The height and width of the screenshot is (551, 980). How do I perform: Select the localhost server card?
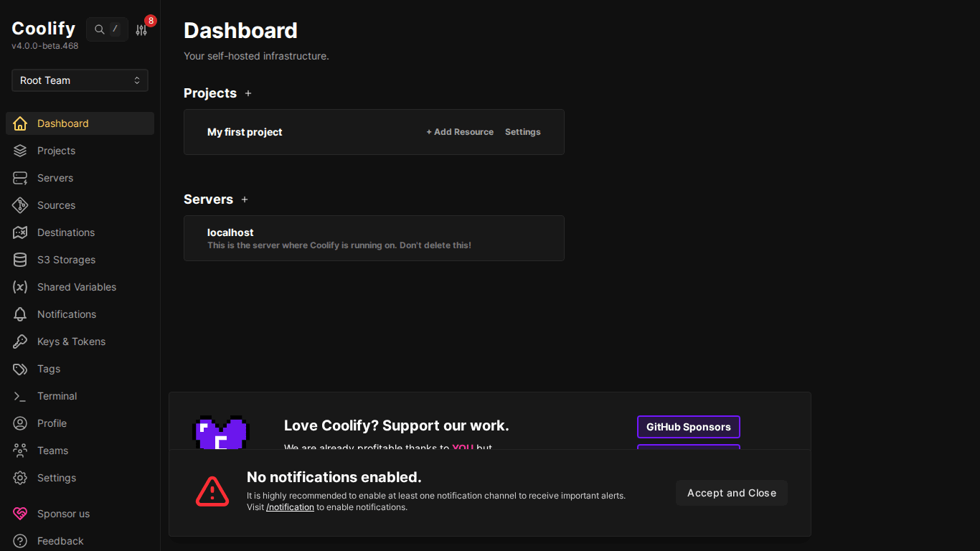pos(374,237)
